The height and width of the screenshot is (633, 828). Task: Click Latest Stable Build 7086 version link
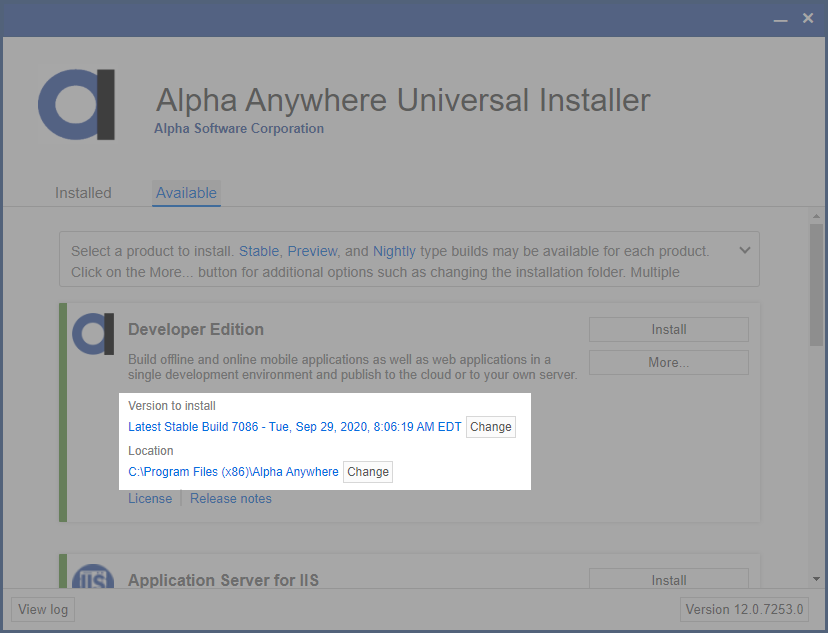point(295,427)
